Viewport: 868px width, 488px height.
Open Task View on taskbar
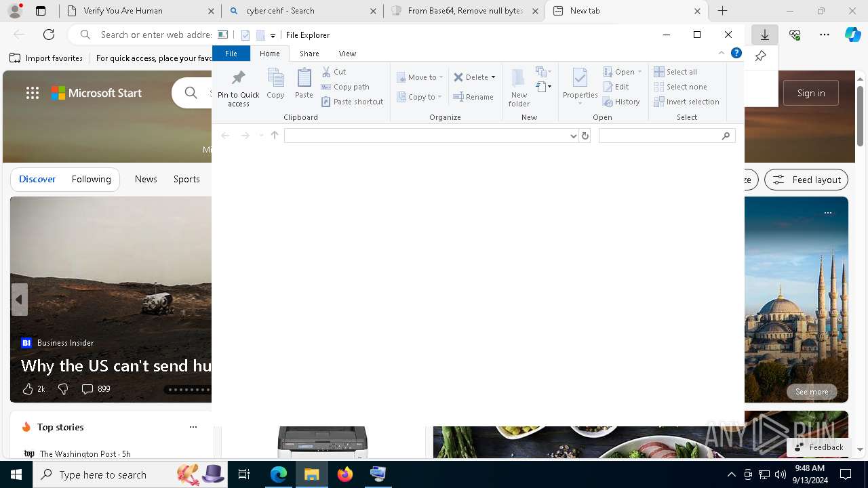[x=244, y=474]
